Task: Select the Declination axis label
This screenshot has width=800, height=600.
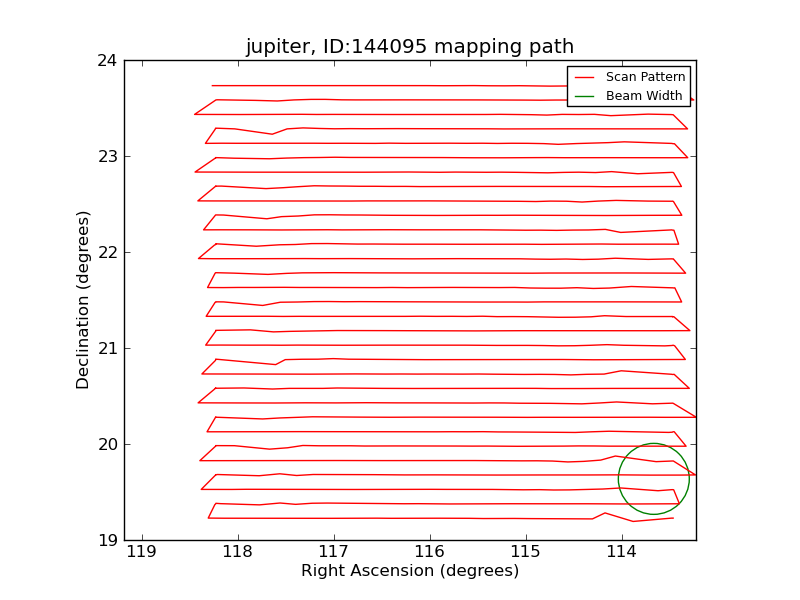Action: [x=84, y=300]
